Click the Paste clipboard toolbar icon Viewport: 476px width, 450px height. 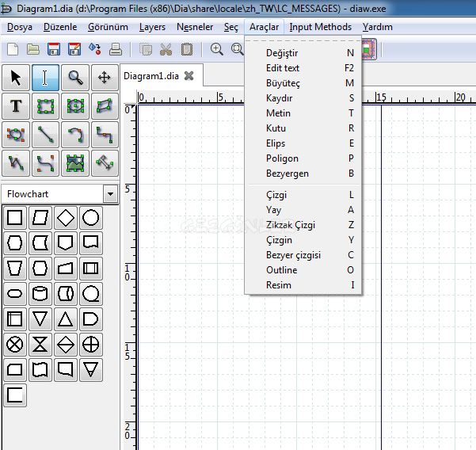pyautogui.click(x=187, y=49)
